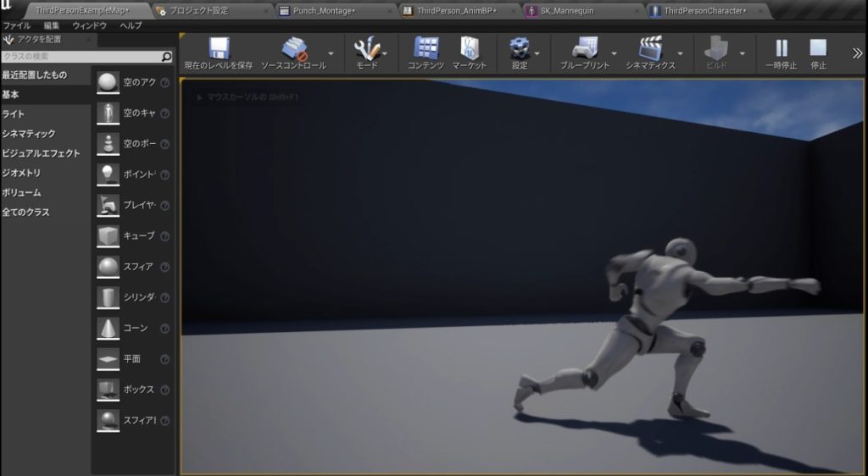Open help for キューブ entry
868x476 pixels.
click(x=165, y=236)
